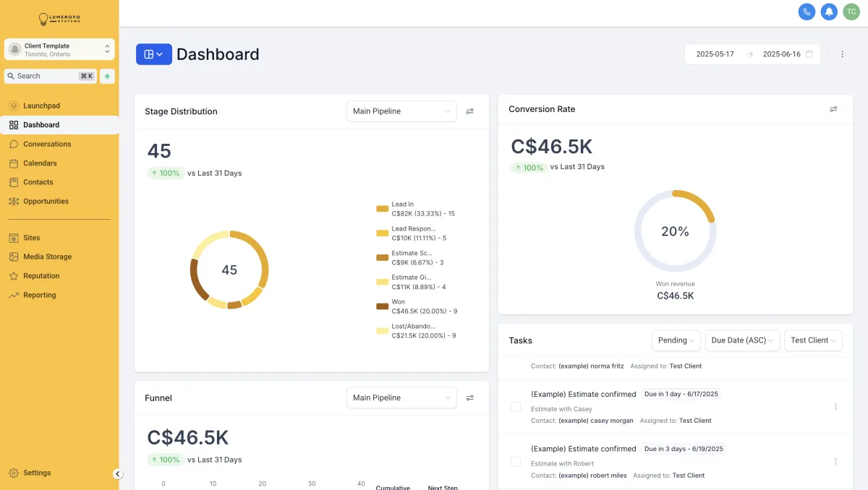The image size is (868, 490).
Task: Click the Media Storage image icon
Action: coord(14,257)
